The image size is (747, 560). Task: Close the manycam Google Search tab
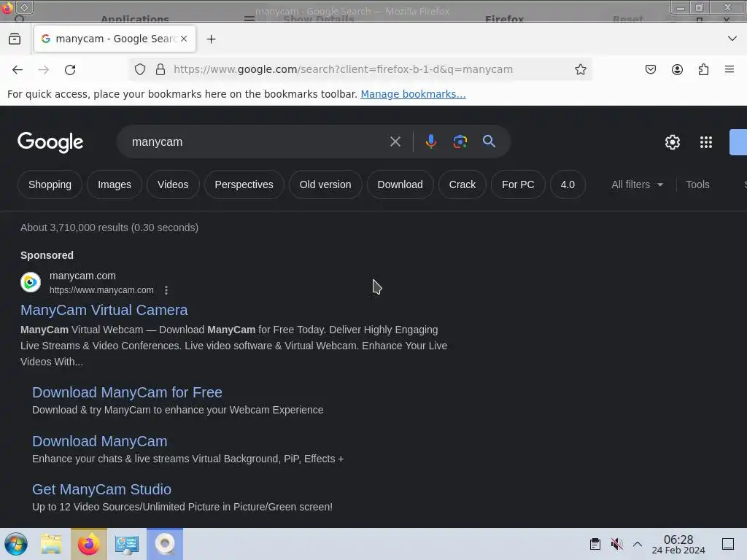(x=184, y=39)
